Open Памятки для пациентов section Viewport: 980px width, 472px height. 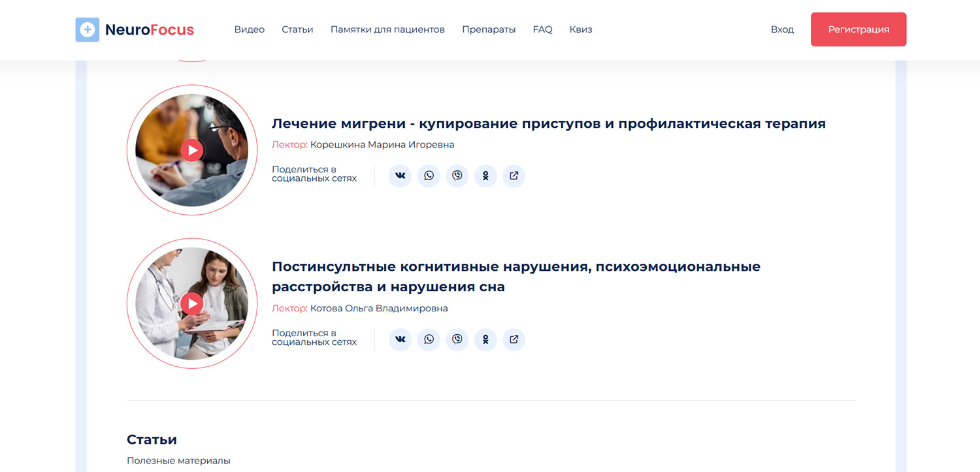[387, 29]
